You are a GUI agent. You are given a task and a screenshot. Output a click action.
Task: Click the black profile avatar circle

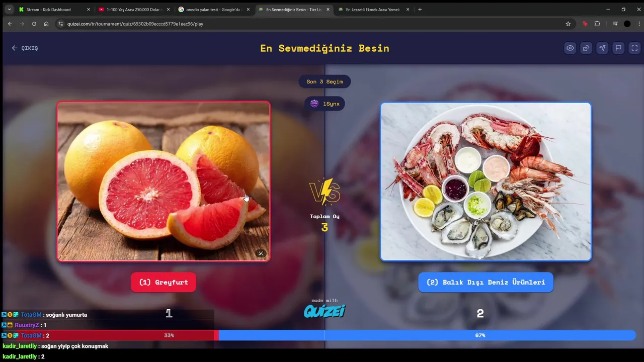tap(627, 24)
